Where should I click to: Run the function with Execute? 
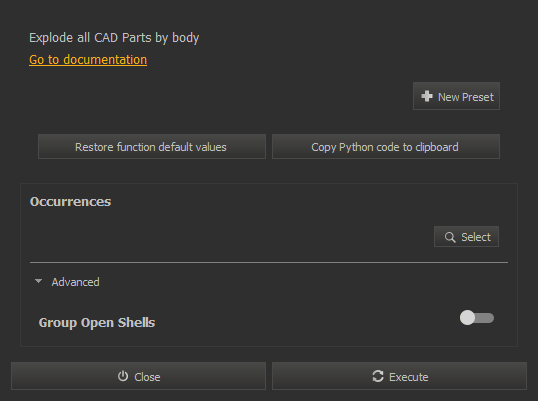(399, 376)
